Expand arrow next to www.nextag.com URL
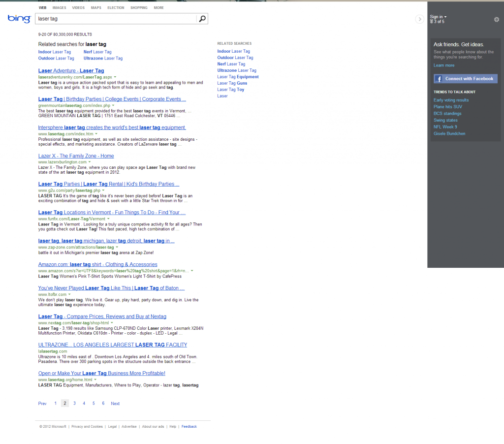 pos(112,323)
